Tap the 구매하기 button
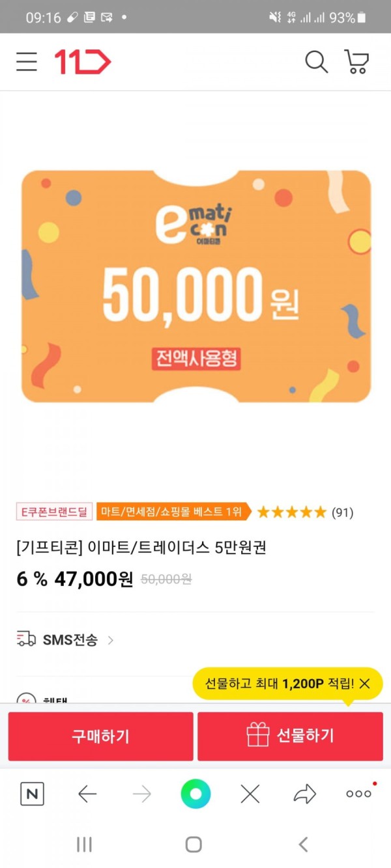The height and width of the screenshot is (868, 391). point(100,736)
